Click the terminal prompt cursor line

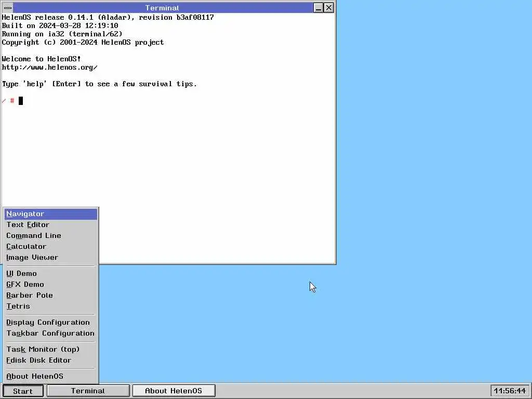coord(12,101)
